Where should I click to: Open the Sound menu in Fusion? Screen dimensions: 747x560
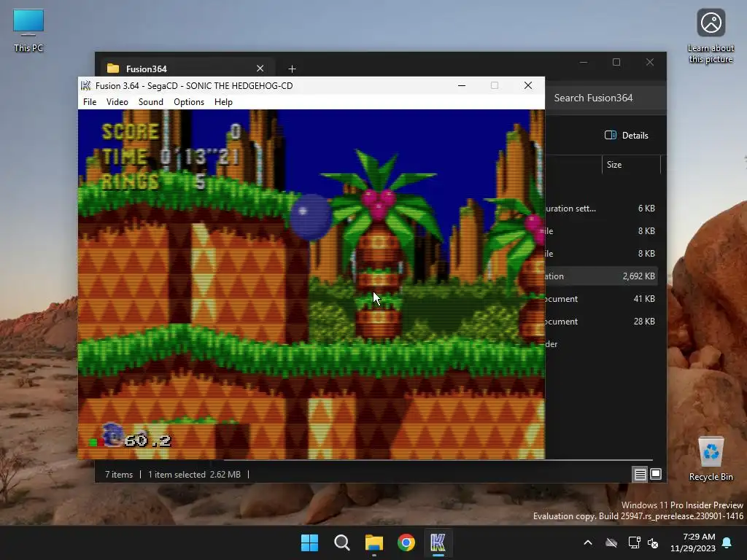click(150, 102)
